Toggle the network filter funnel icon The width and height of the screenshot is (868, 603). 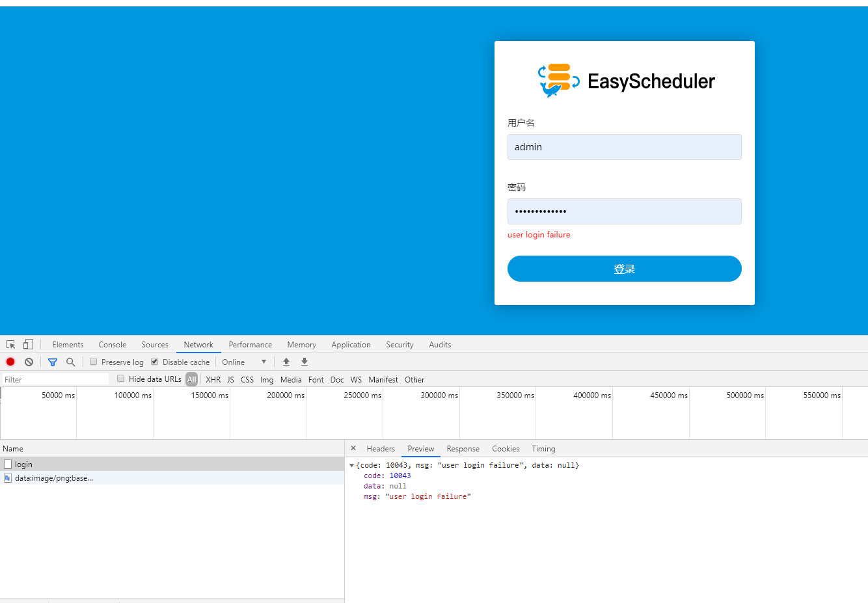[53, 362]
